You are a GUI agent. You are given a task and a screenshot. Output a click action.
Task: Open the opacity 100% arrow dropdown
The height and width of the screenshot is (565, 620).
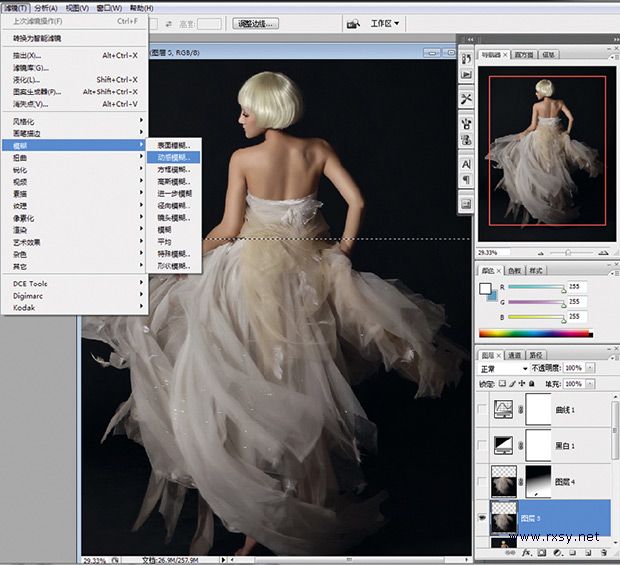590,368
